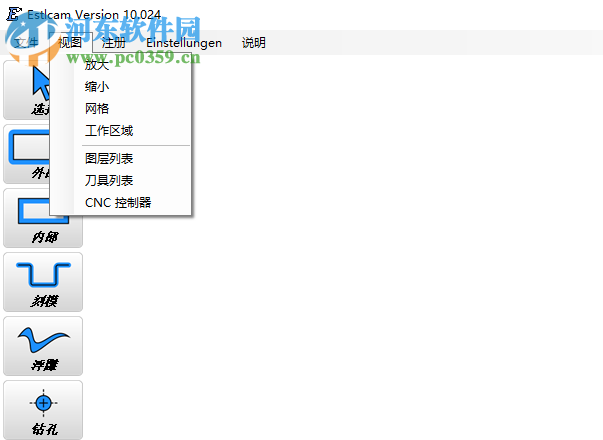Choose the drilling (钻孔) tool
Image resolution: width=603 pixels, height=440 pixels.
tap(43, 410)
